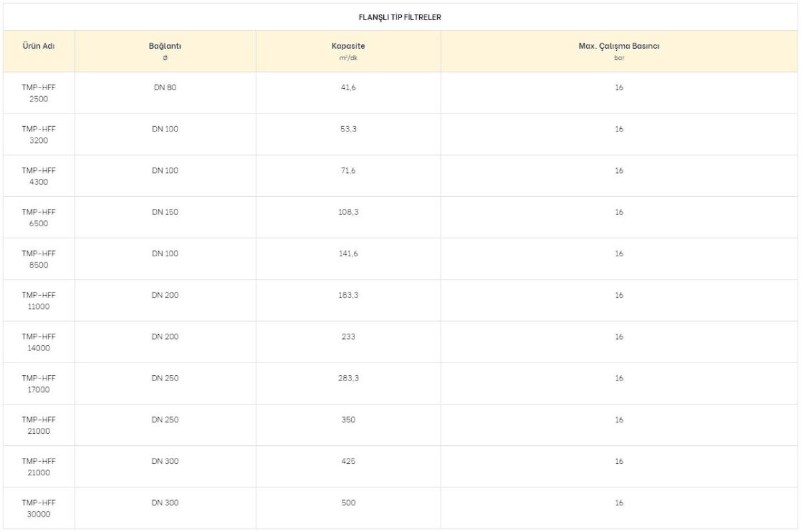Click the Kapasite column header

pos(348,51)
